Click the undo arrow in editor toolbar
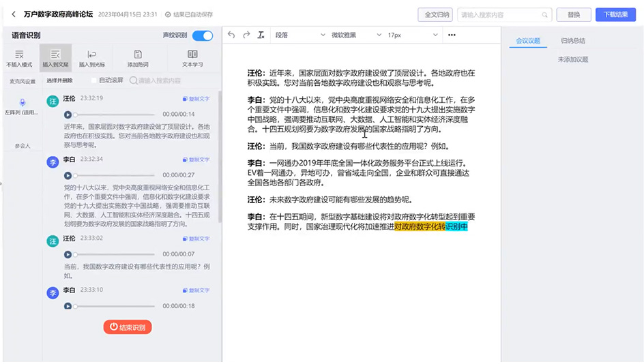Screen dimensions: 644x364 click(231, 35)
